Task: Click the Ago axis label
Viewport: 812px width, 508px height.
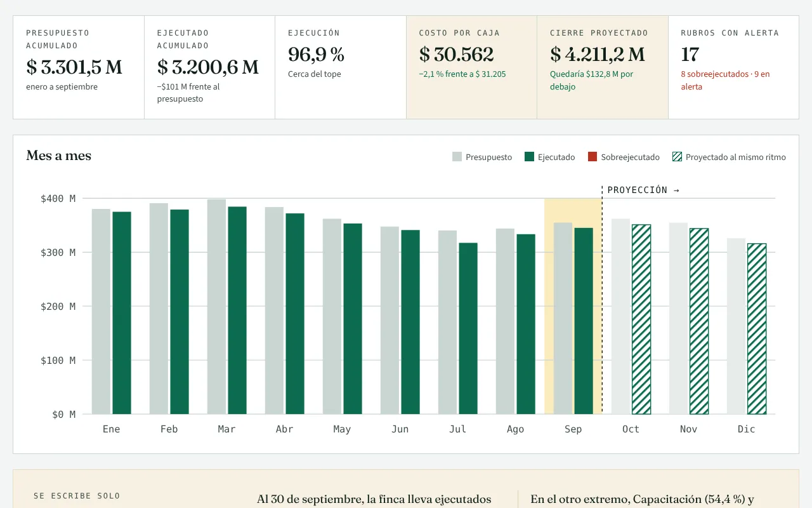Action: coord(515,429)
